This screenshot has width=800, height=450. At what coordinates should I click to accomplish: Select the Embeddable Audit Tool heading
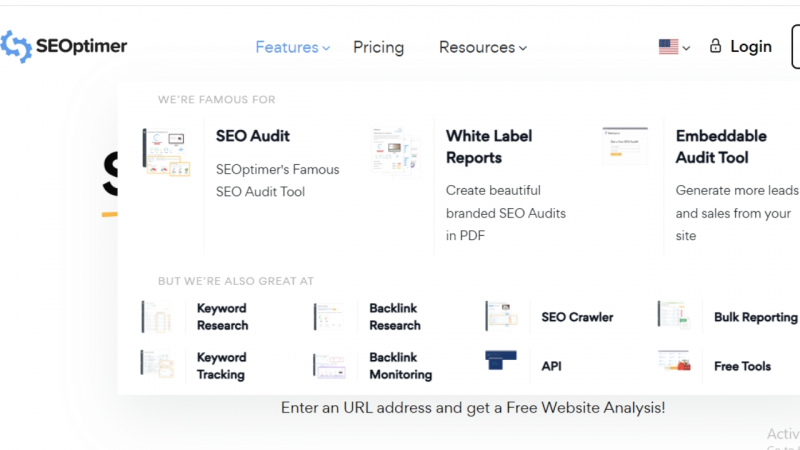tap(721, 147)
